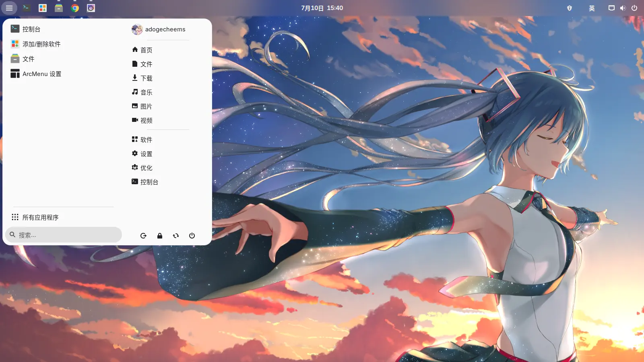Click the adogecheems avatar picture
The width and height of the screenshot is (644, 362).
[x=137, y=29]
